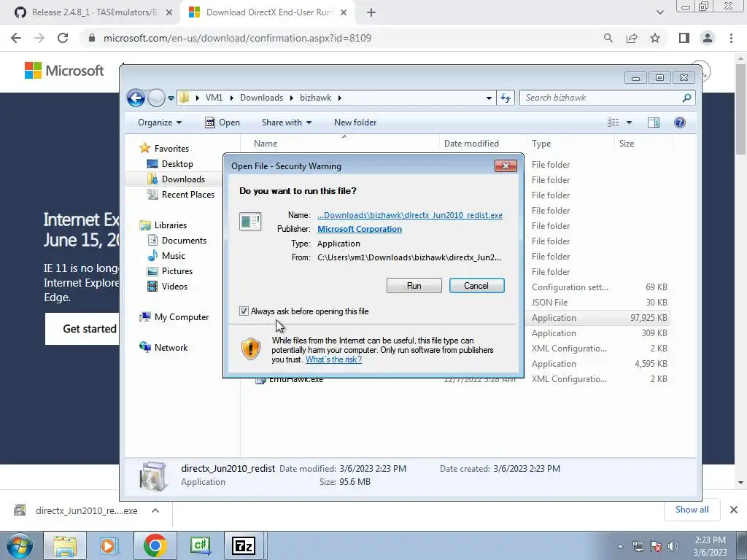The image size is (747, 560).
Task: Select Downloads in Favorites
Action: 183,179
